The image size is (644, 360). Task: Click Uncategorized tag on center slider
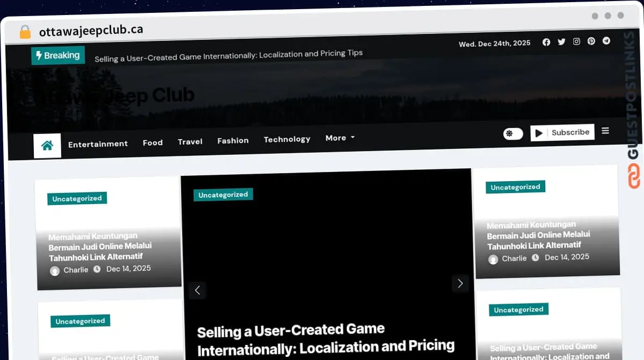pyautogui.click(x=223, y=195)
